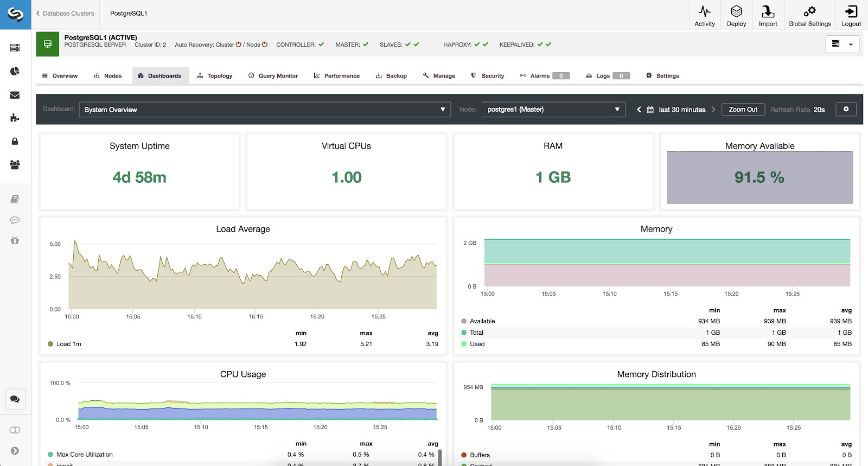The height and width of the screenshot is (466, 868).
Task: Open dashboard settings gear button
Action: click(846, 109)
